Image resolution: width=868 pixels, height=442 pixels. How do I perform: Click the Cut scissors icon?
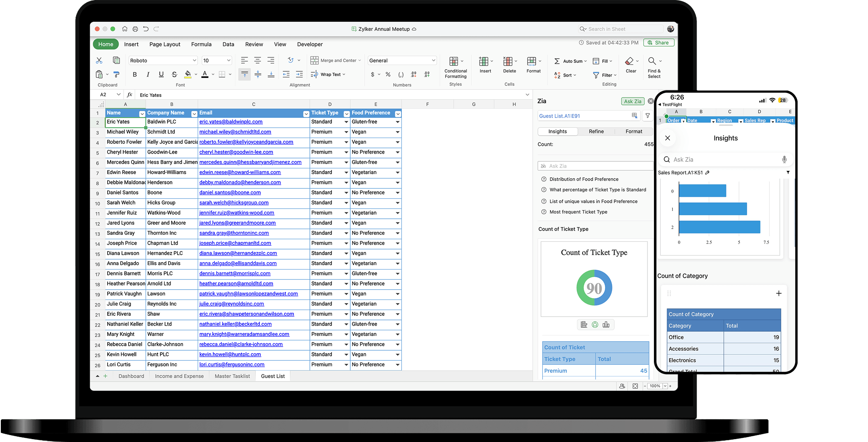(x=99, y=60)
